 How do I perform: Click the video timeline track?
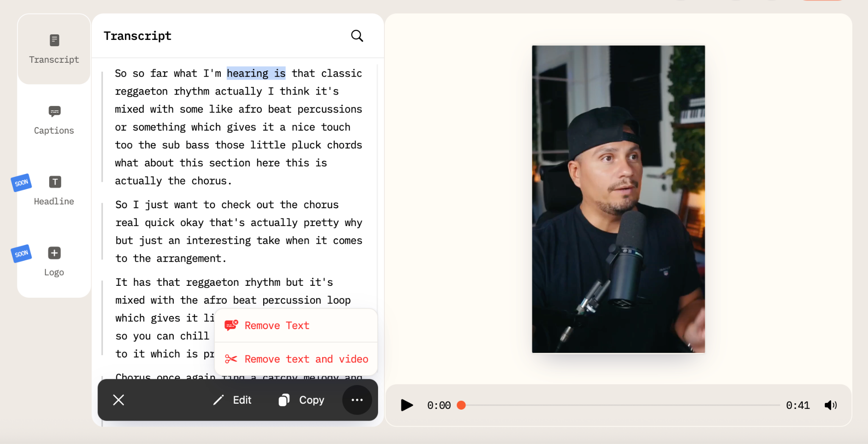pyautogui.click(x=621, y=405)
